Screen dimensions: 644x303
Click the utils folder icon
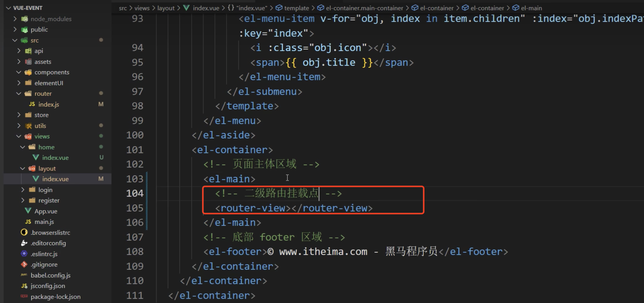tap(28, 126)
